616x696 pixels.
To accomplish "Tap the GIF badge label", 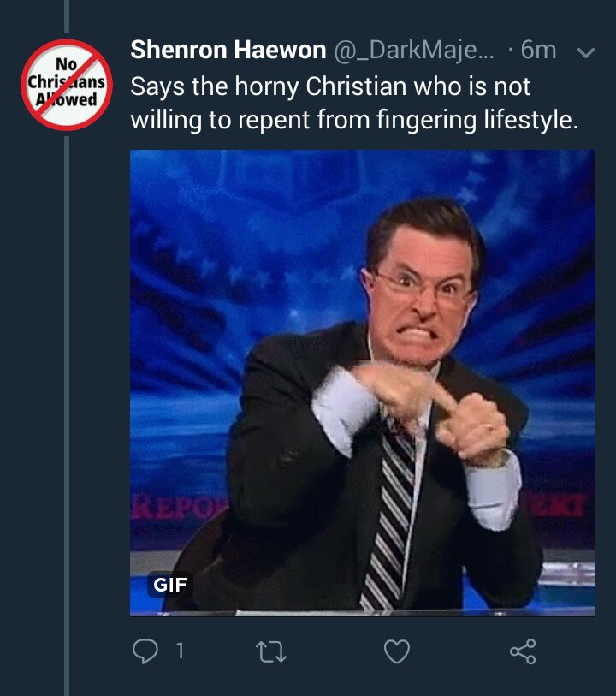I will (x=170, y=585).
